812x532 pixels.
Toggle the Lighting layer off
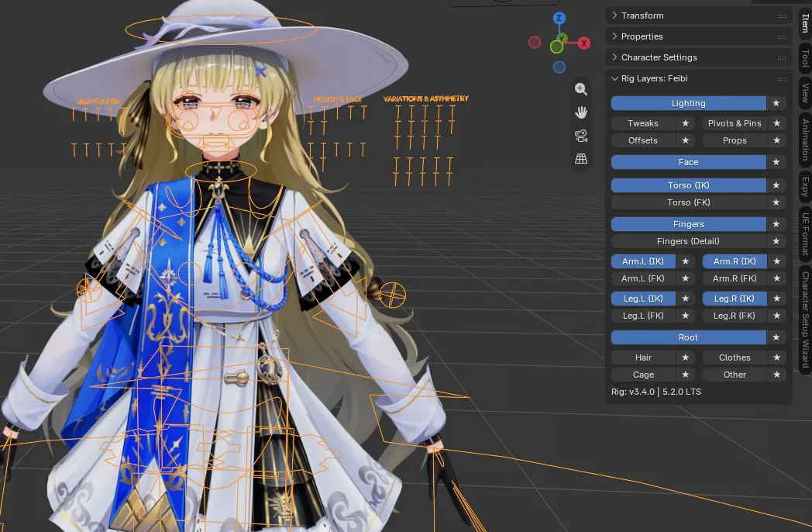tap(688, 103)
